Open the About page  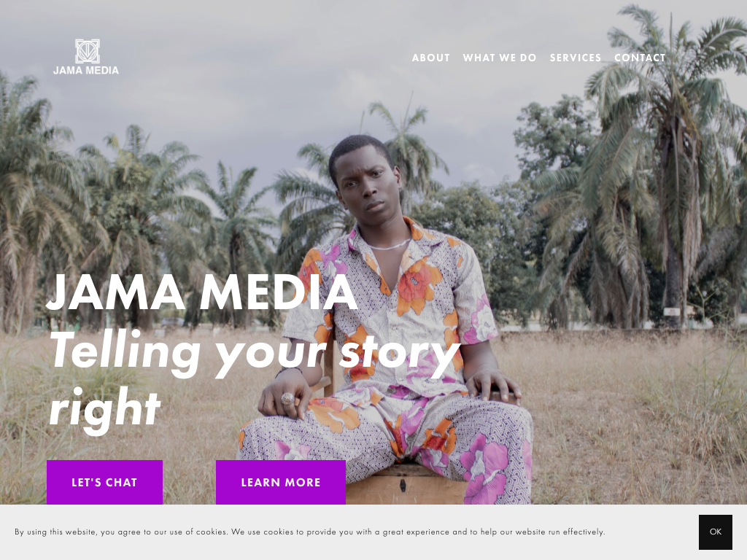coord(431,58)
